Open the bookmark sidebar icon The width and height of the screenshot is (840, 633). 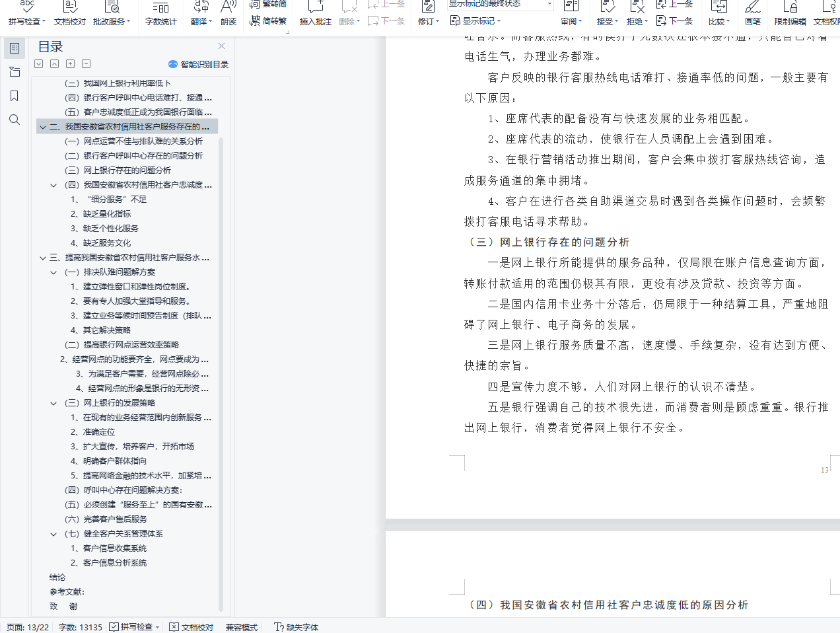click(15, 96)
